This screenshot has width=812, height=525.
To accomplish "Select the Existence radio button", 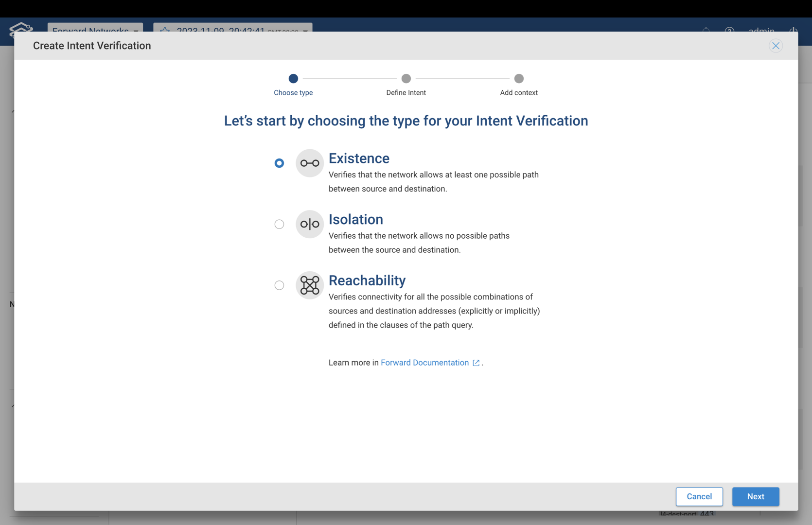I will click(279, 163).
